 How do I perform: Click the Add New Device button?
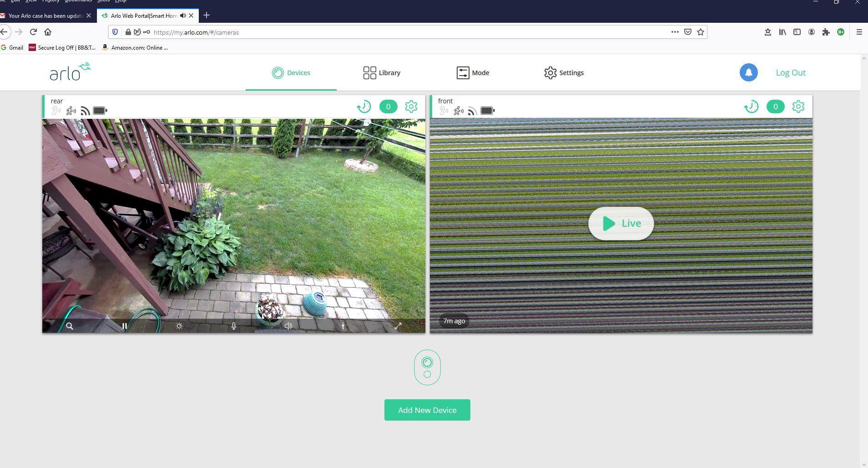(x=427, y=410)
